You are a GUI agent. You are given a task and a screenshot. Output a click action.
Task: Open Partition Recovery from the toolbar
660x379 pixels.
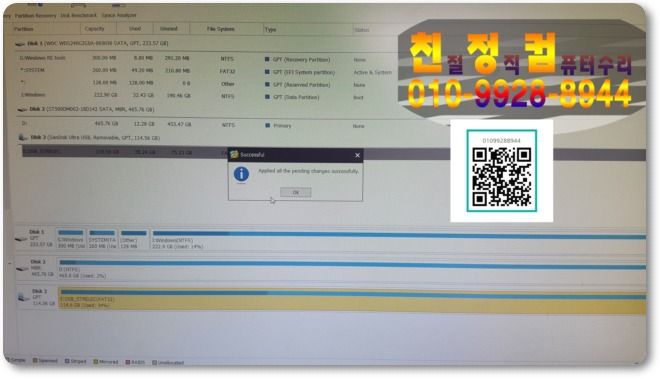(x=35, y=16)
